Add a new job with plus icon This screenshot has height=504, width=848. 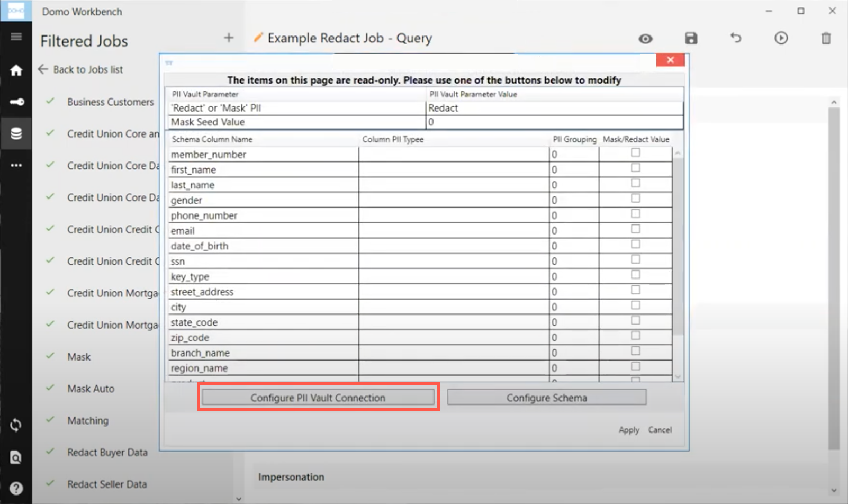click(x=229, y=38)
